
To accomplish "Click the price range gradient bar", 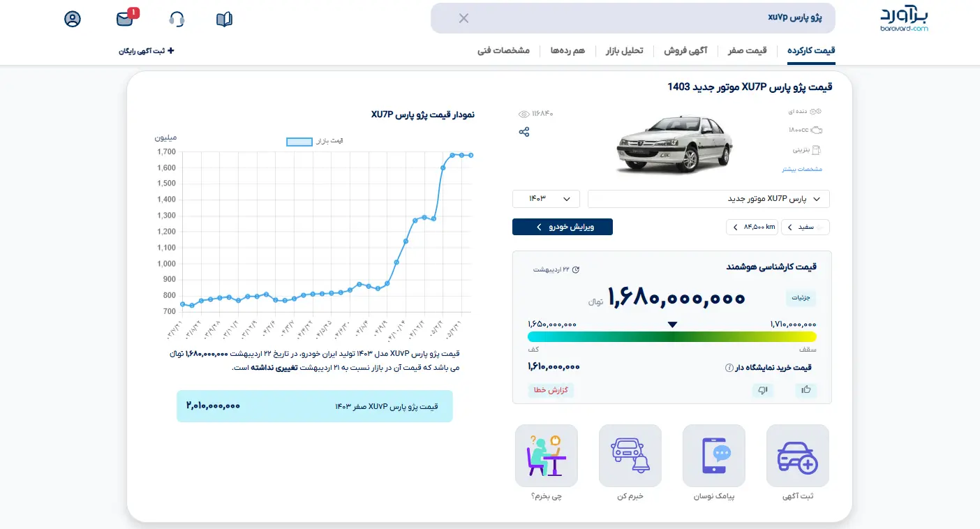I will click(x=672, y=336).
